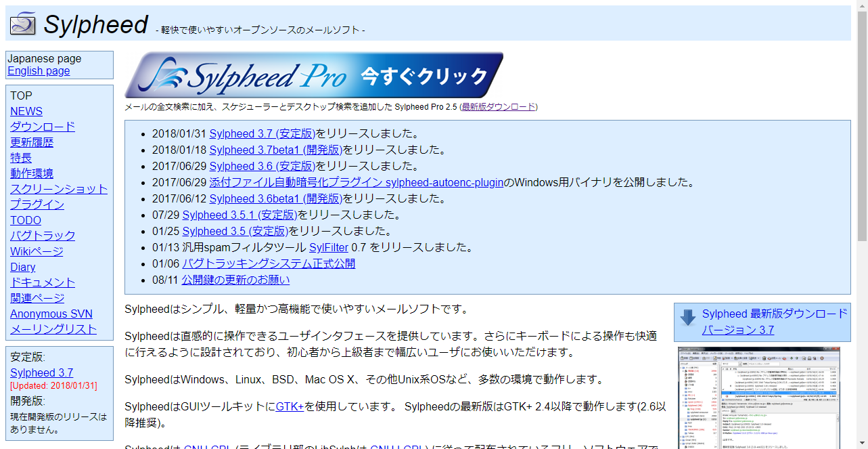Click the blue download arrow icon
868x449 pixels.
[688, 318]
